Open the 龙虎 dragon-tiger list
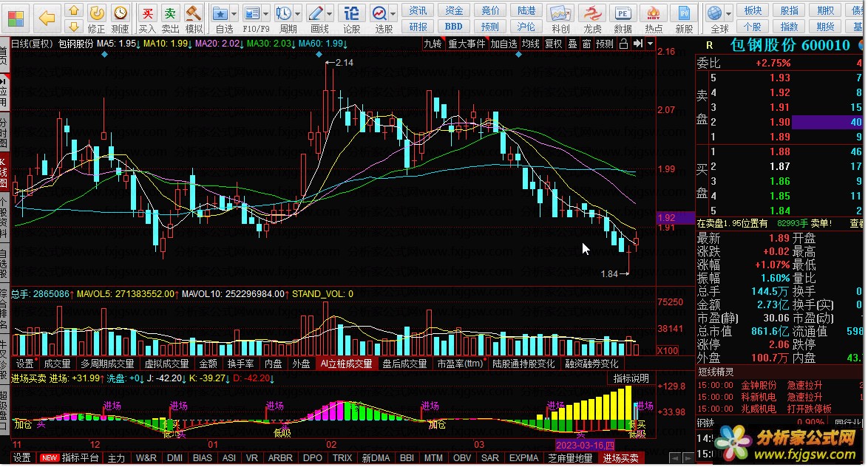The image size is (868, 467). tap(592, 18)
